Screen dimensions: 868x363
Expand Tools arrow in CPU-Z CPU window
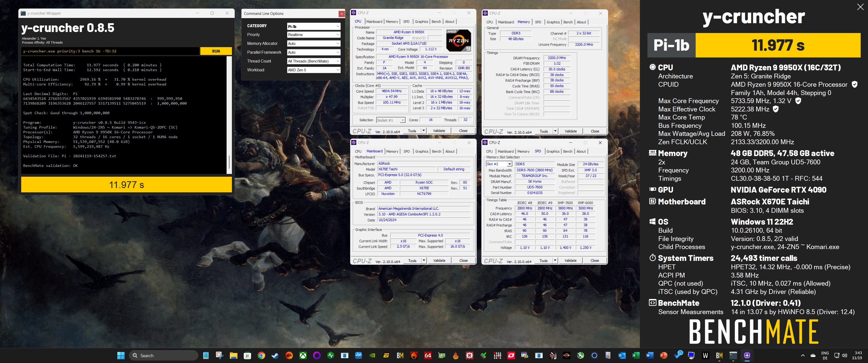tap(424, 131)
